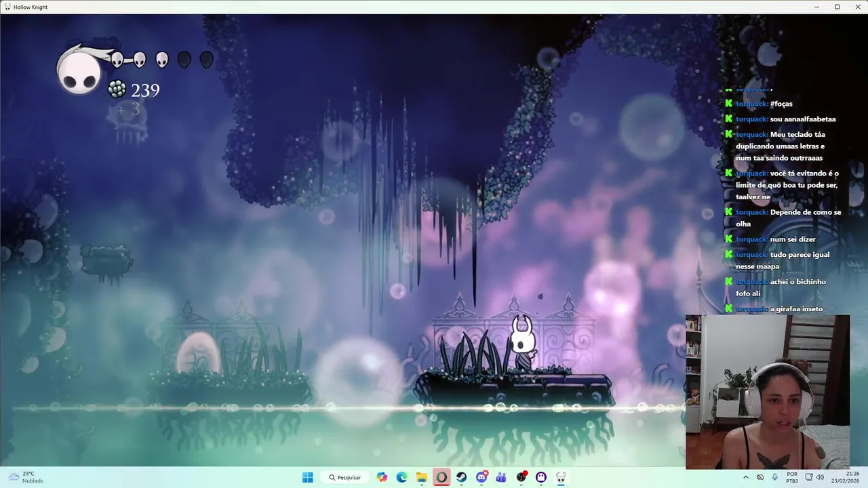
Task: Open the network status tray icon
Action: (x=808, y=477)
